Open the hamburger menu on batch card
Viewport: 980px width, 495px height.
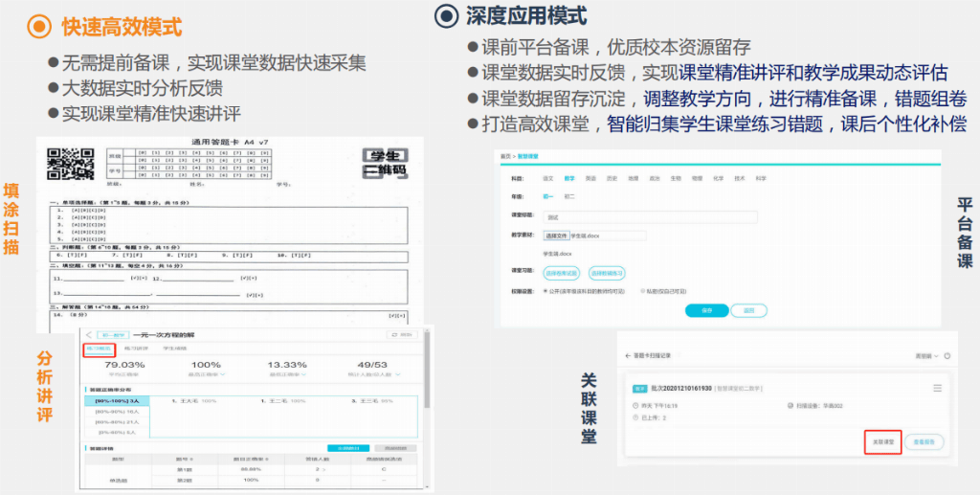(937, 388)
